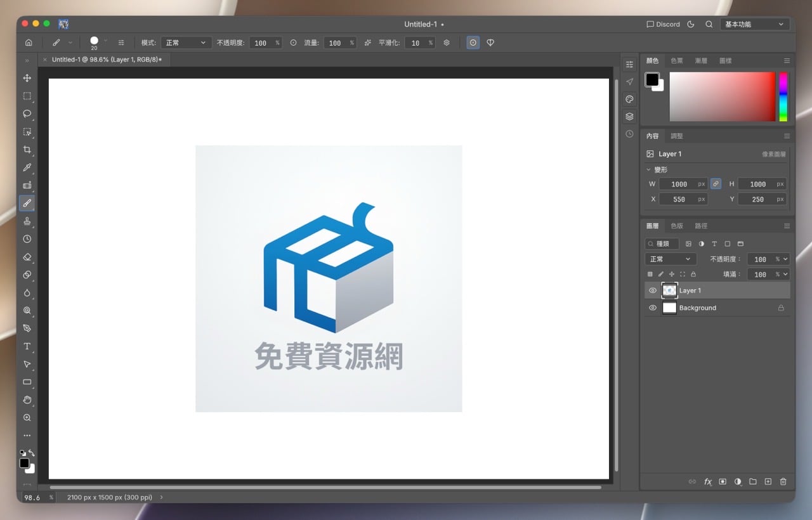The width and height of the screenshot is (812, 520).
Task: Collapse the 變形 section
Action: point(648,170)
